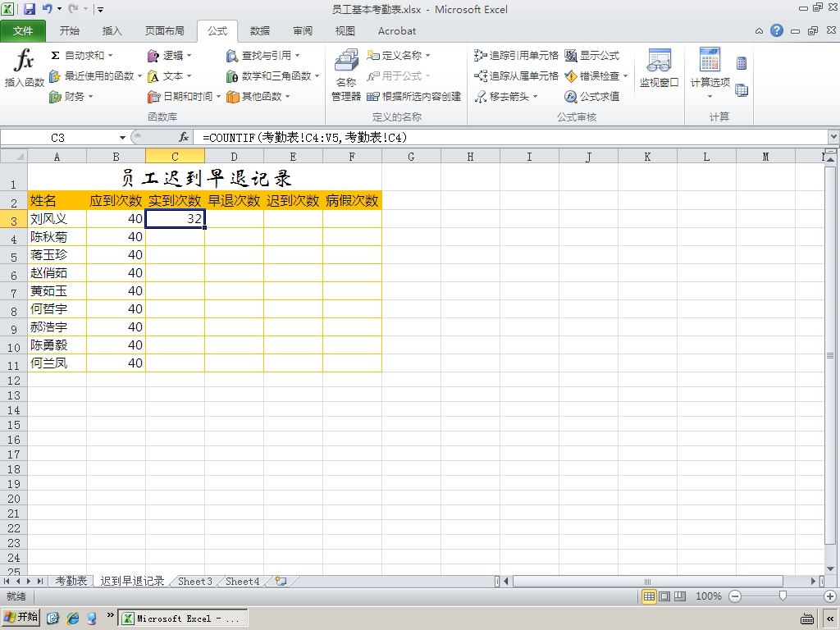Select Normal view in status bar
The image size is (840, 630).
pyautogui.click(x=649, y=596)
